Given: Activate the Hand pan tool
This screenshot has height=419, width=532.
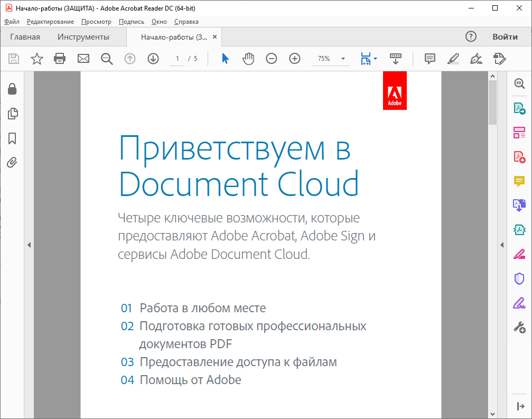Looking at the screenshot, I should [248, 59].
